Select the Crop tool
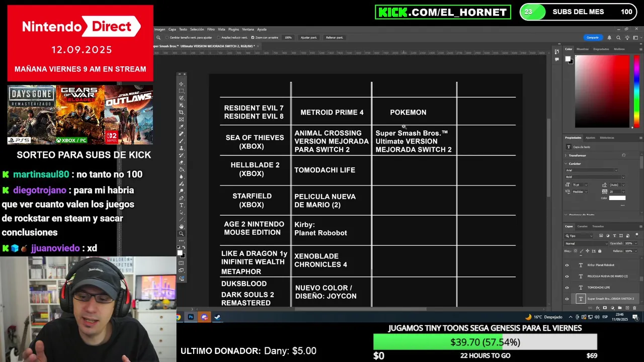 (x=181, y=112)
